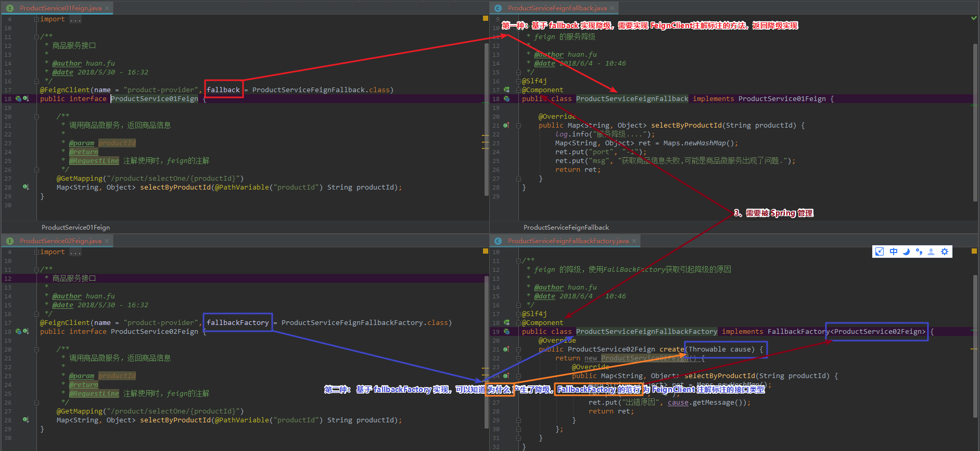This screenshot has height=451, width=980.
Task: Click the vertical scrollbar of the ProductService01Feign editor
Action: click(x=487, y=120)
